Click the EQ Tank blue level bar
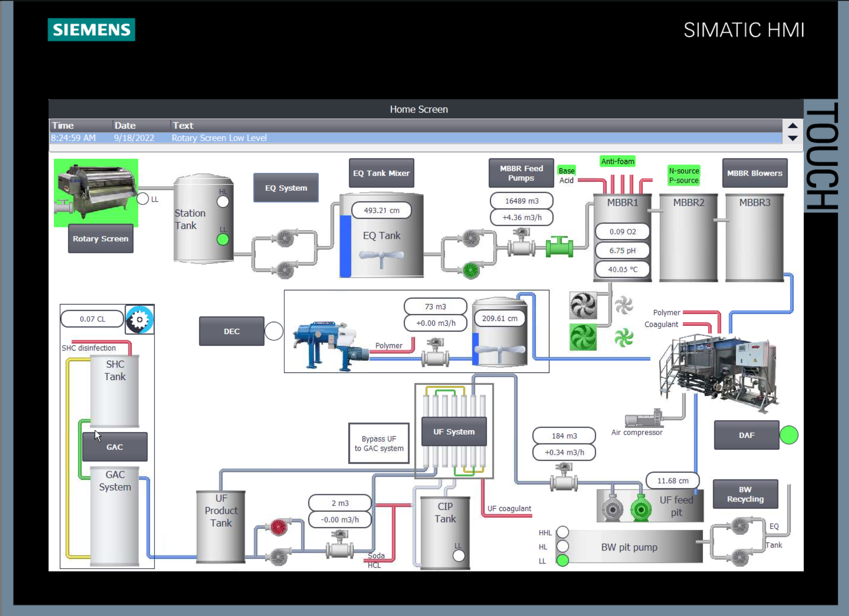849x616 pixels. [x=345, y=246]
